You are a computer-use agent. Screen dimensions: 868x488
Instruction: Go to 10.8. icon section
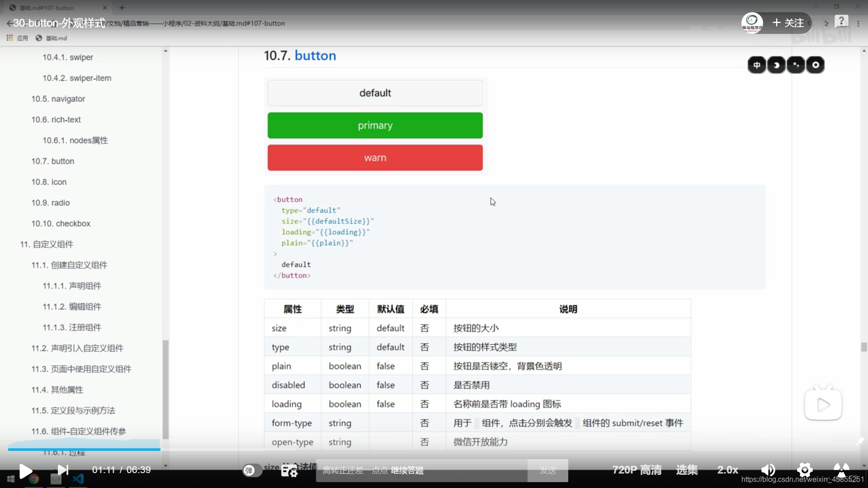(x=49, y=182)
